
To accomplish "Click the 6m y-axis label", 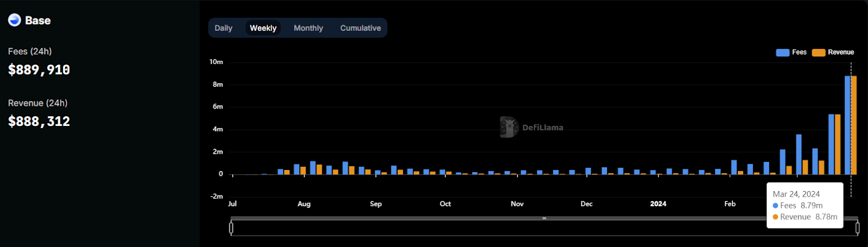I will 218,106.
